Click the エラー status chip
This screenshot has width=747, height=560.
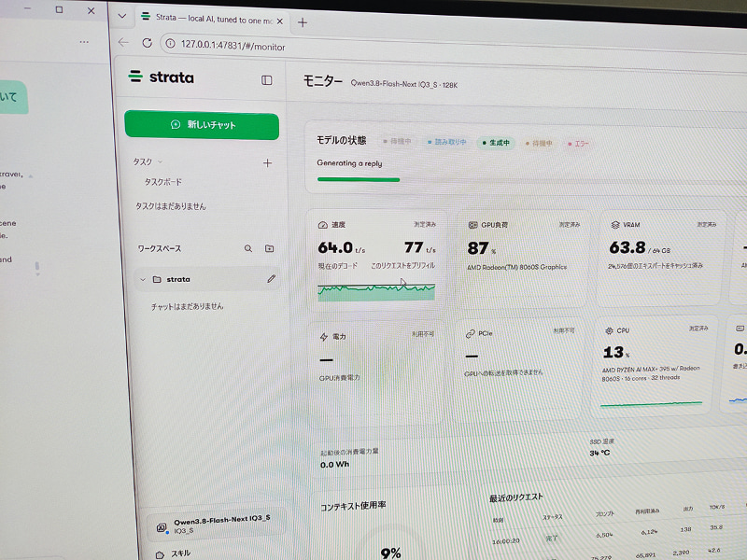coord(578,144)
